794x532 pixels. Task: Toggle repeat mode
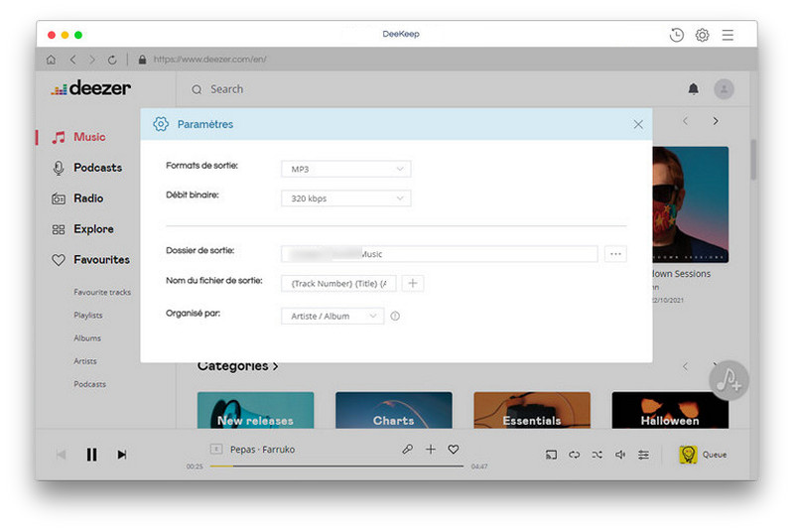(574, 455)
